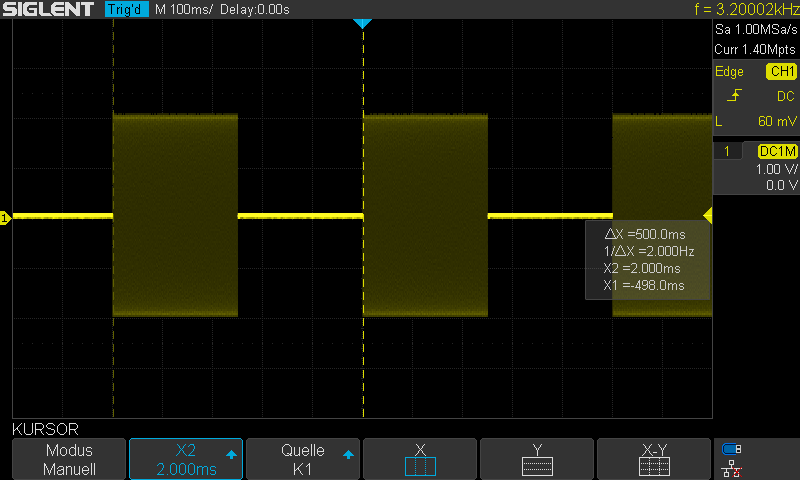800x480 pixels.
Task: Click the channel 1 ground level marker
Action: 5,218
